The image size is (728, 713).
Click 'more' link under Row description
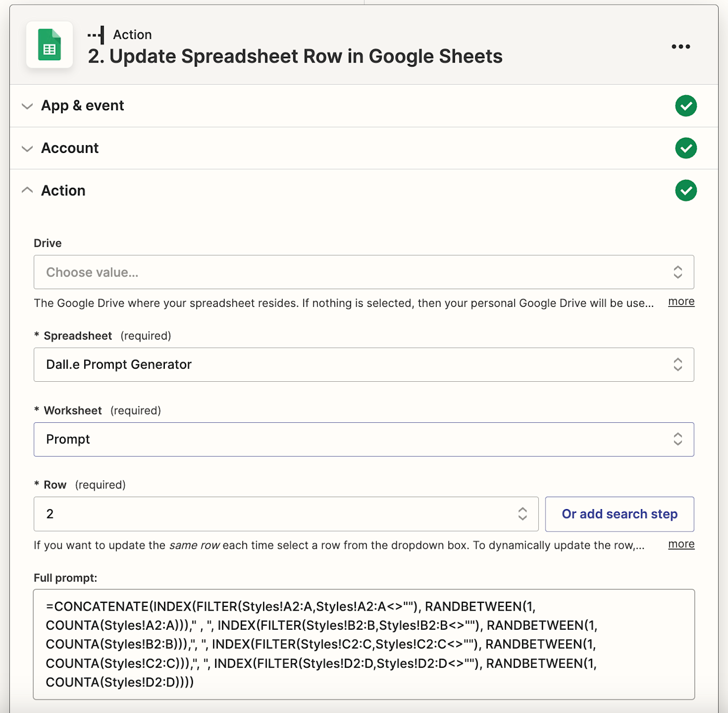coord(681,544)
